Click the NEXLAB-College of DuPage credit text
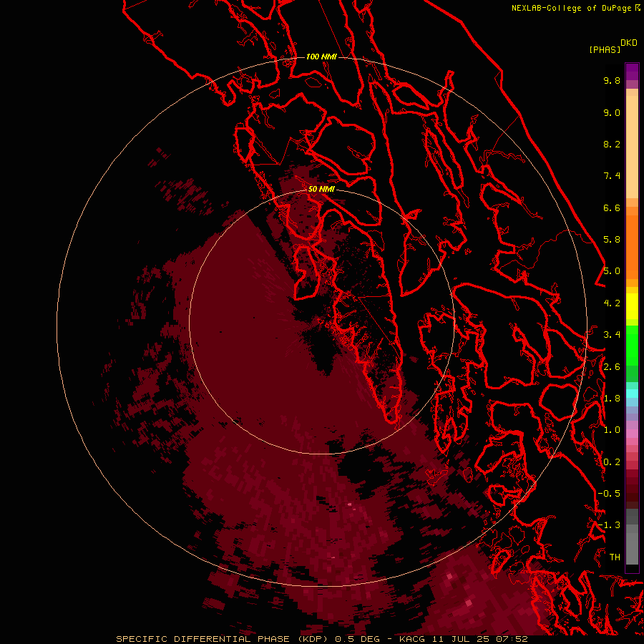 (x=571, y=8)
